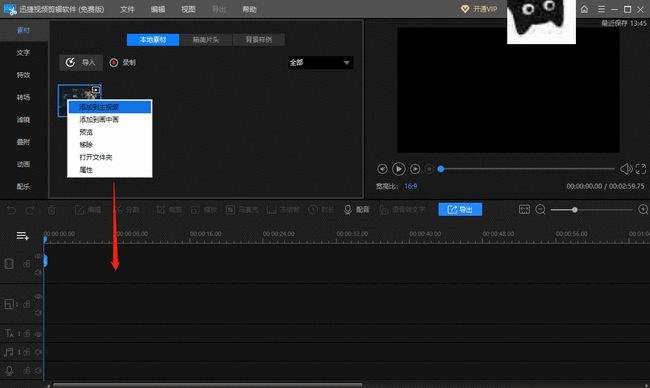Click the redo arrow in the timeline toolbar
This screenshot has height=388, width=650.
(x=30, y=210)
